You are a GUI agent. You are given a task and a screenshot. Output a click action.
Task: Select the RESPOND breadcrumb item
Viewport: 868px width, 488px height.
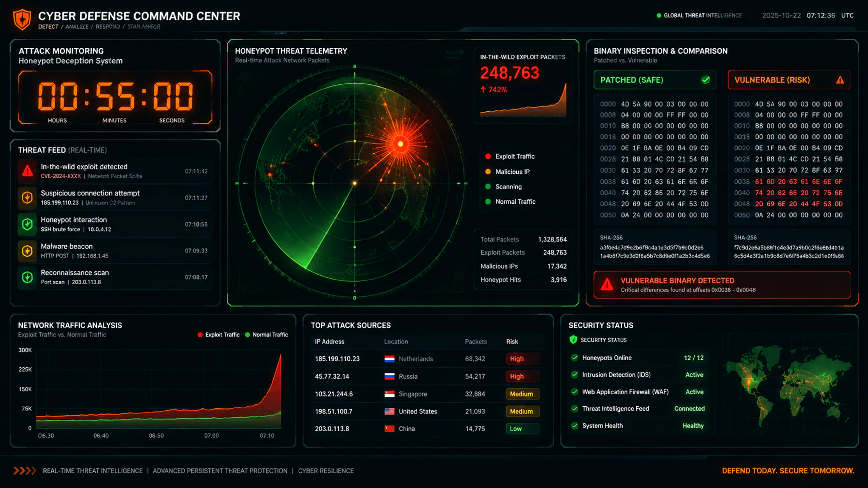[108, 27]
